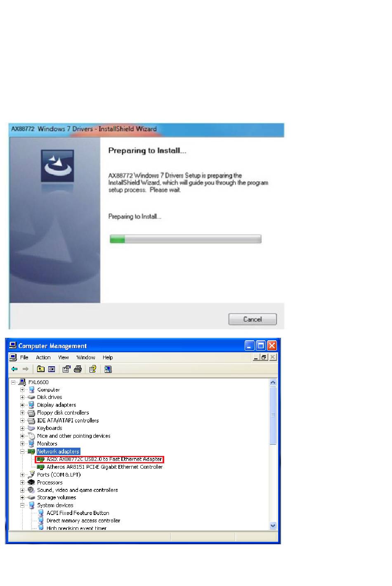
Task: Expand the Keyboards node
Action: tap(22, 428)
